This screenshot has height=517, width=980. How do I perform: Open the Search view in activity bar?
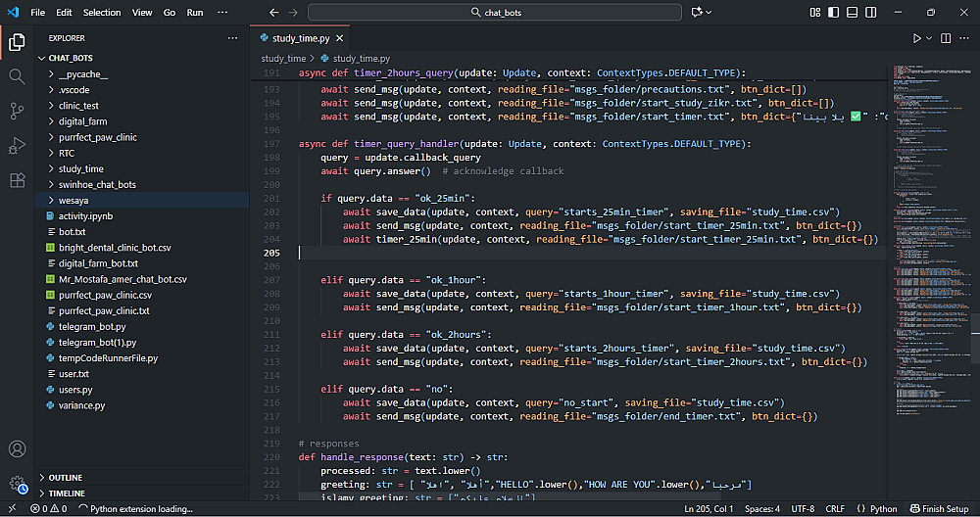[x=17, y=76]
